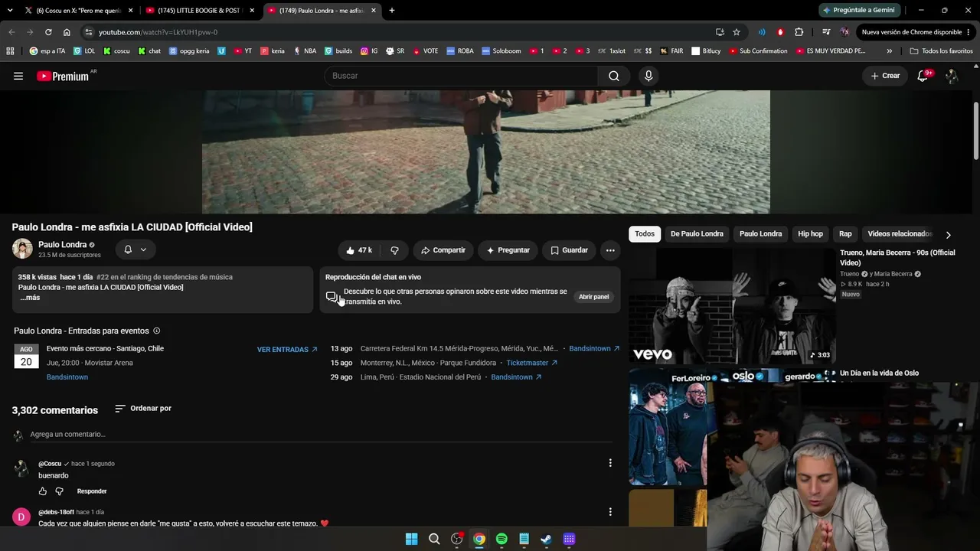This screenshot has width=980, height=551.
Task: Open the account avatar menu on YouTube
Action: click(x=952, y=76)
